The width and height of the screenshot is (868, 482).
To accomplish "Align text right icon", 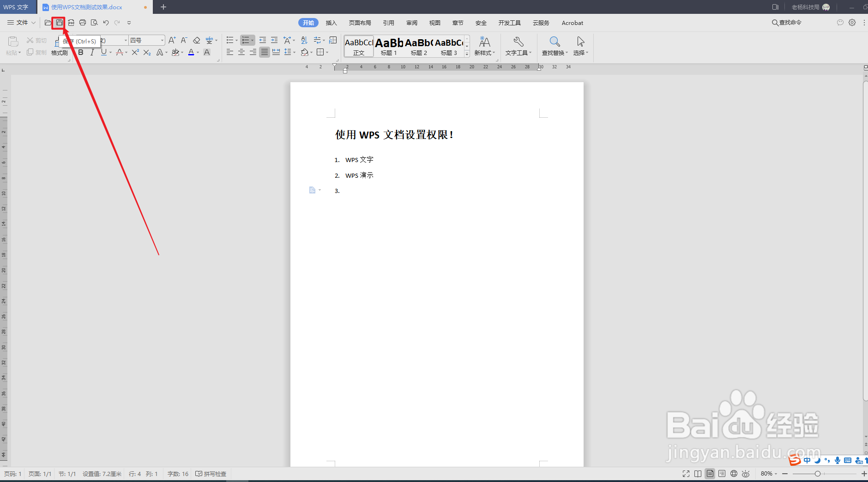I will click(x=253, y=52).
